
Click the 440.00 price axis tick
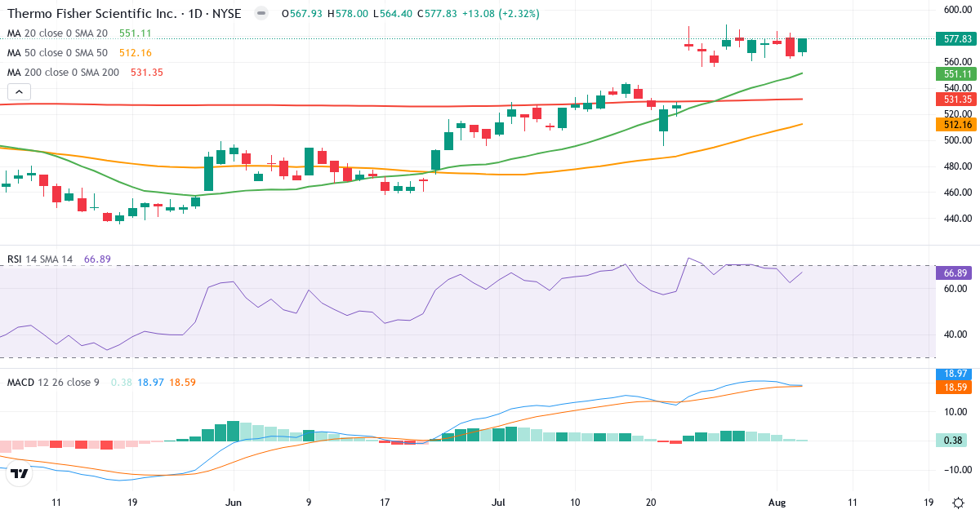[x=957, y=219]
